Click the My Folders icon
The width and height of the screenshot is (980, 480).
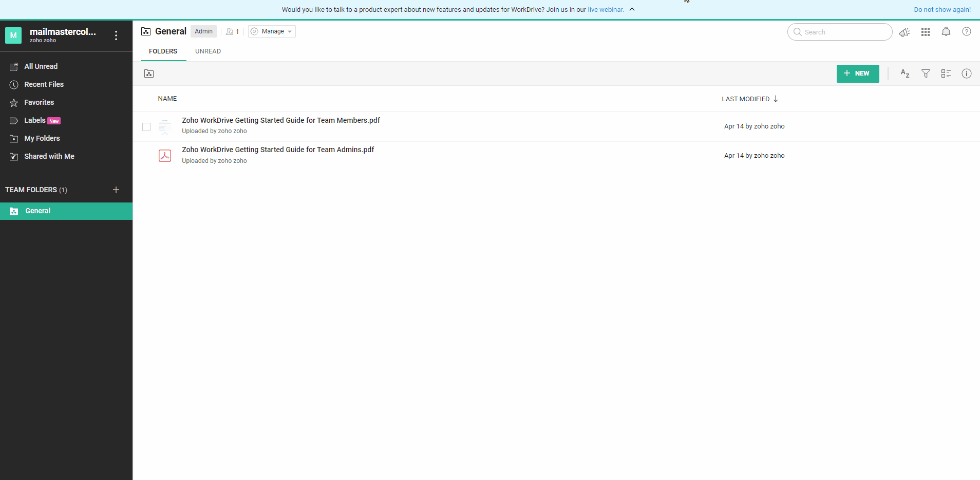14,139
